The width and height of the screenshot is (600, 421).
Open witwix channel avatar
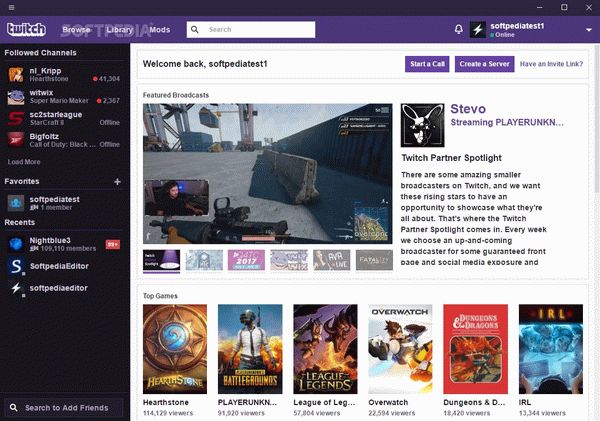point(16,96)
